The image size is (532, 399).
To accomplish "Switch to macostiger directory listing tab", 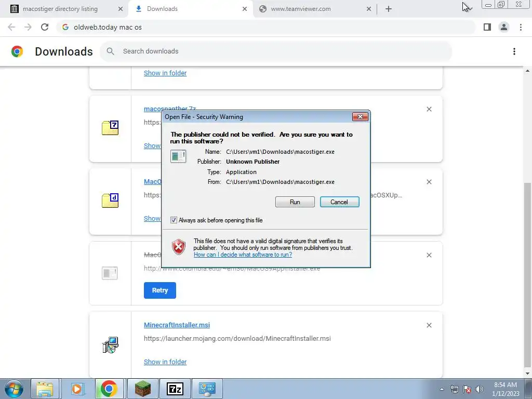I will (x=60, y=9).
